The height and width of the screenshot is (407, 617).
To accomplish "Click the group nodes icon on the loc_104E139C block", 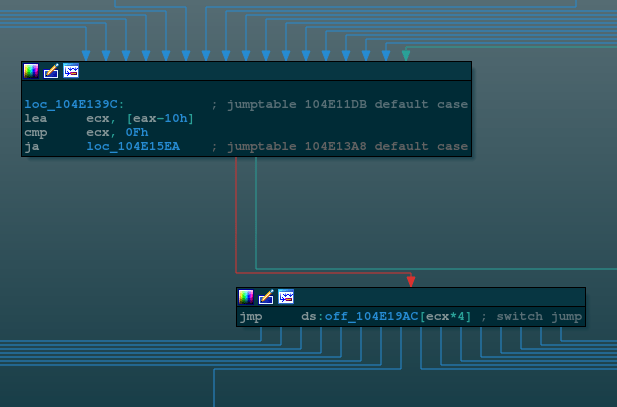I will click(x=71, y=71).
